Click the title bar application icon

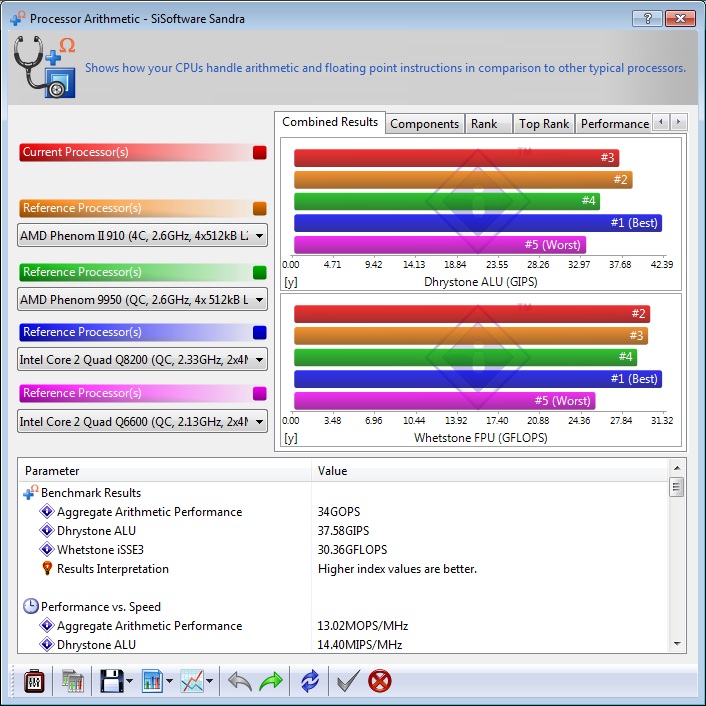(18, 18)
